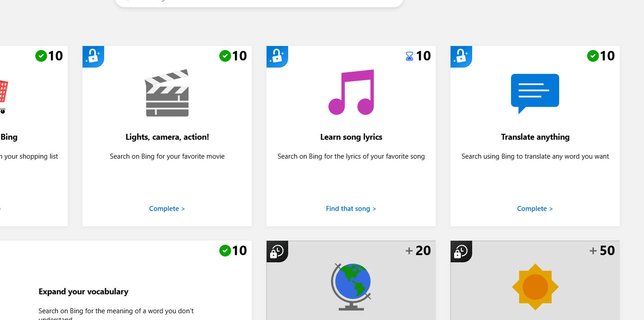Select the Expand your vocabulary card

click(x=83, y=291)
